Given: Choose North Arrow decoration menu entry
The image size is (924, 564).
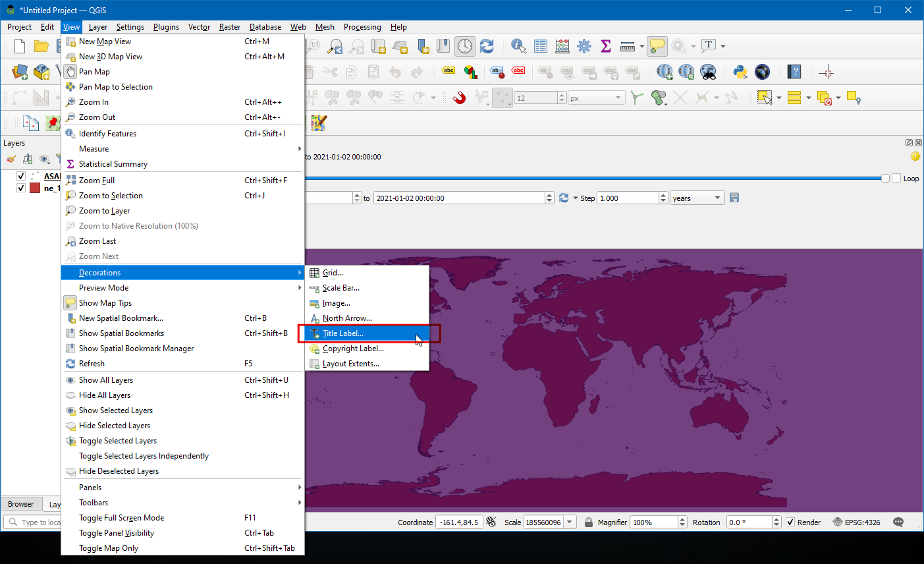Looking at the screenshot, I should 347,318.
